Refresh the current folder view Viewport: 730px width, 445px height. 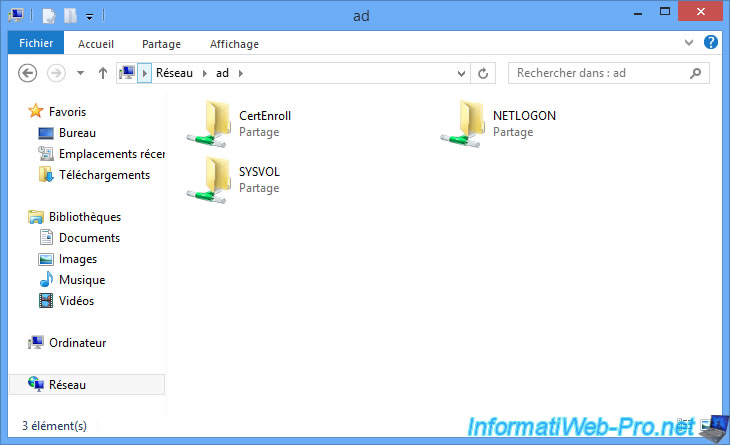(483, 73)
